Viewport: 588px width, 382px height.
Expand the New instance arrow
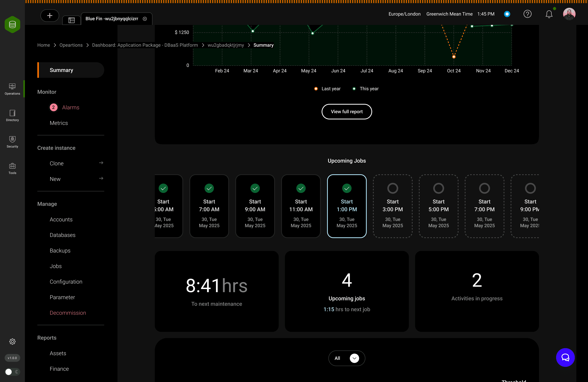click(101, 178)
